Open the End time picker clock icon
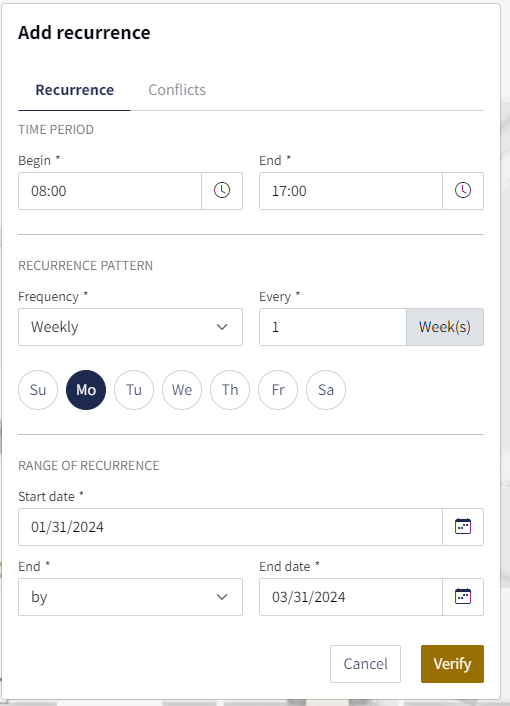The image size is (510, 706). (x=463, y=191)
